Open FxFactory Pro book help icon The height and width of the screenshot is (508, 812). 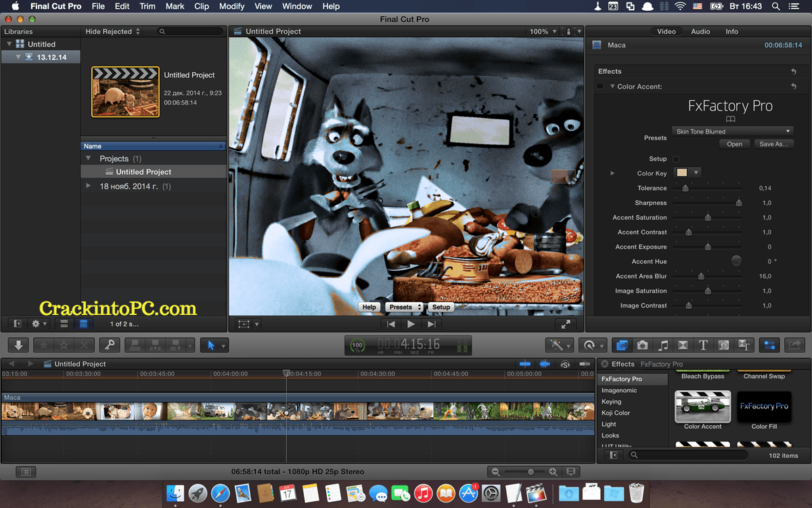click(730, 119)
